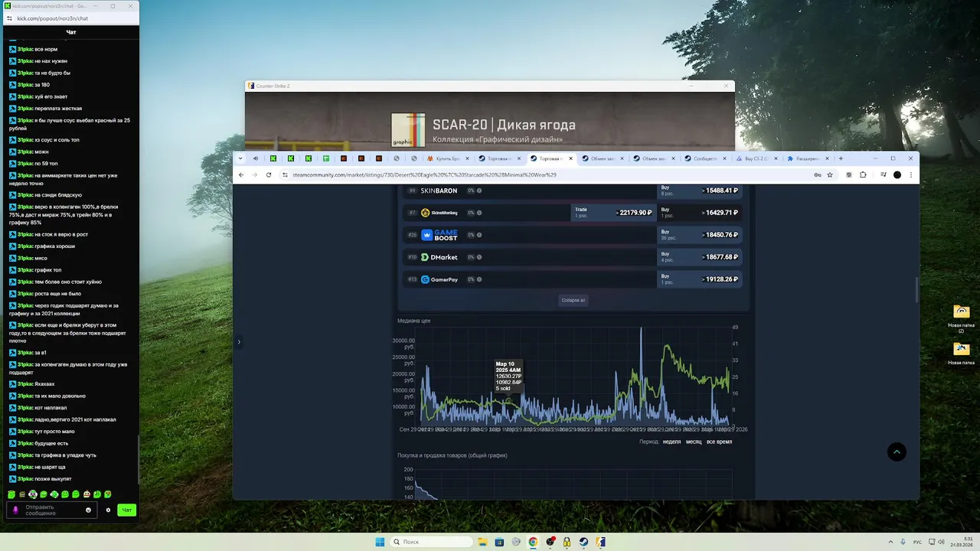
Task: Click the taskbar search box Поиск
Action: [x=431, y=542]
